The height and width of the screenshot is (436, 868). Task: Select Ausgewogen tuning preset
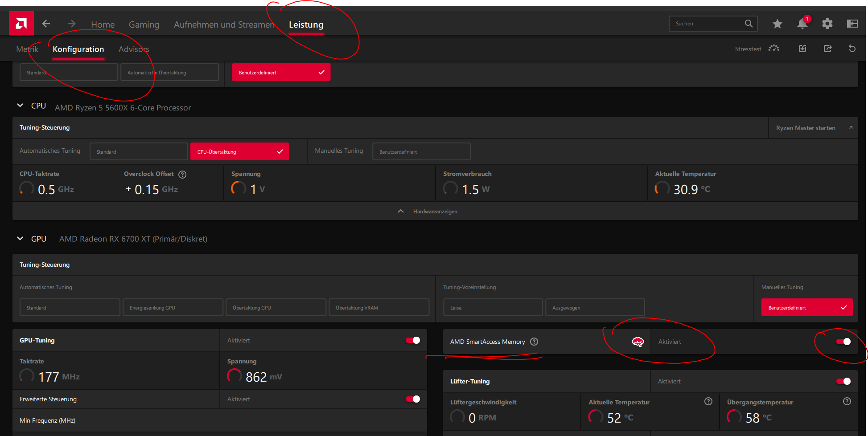[x=595, y=307]
